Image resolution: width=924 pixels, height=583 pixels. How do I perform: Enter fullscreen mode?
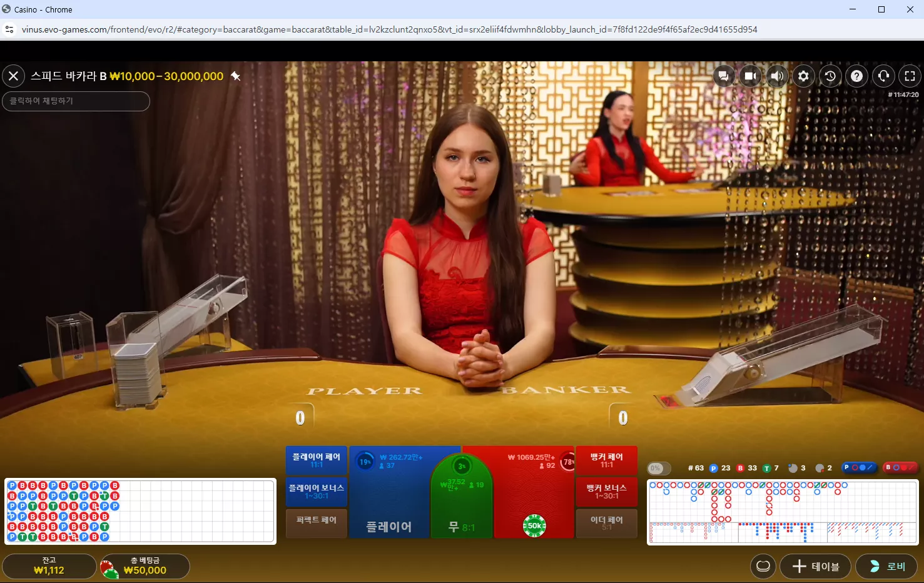pyautogui.click(x=910, y=76)
